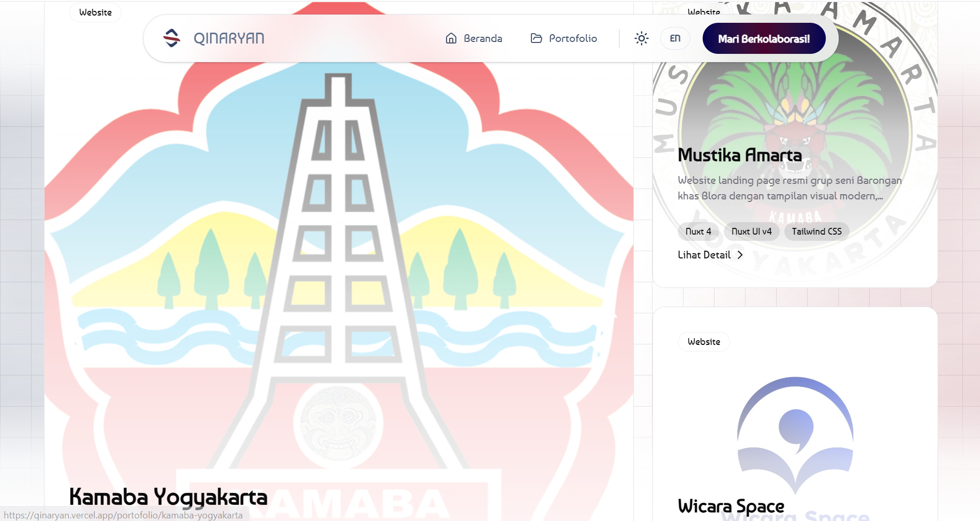Click the chevron arrow beside Lihat Detail
Screen dimensions: 980x521
[740, 255]
